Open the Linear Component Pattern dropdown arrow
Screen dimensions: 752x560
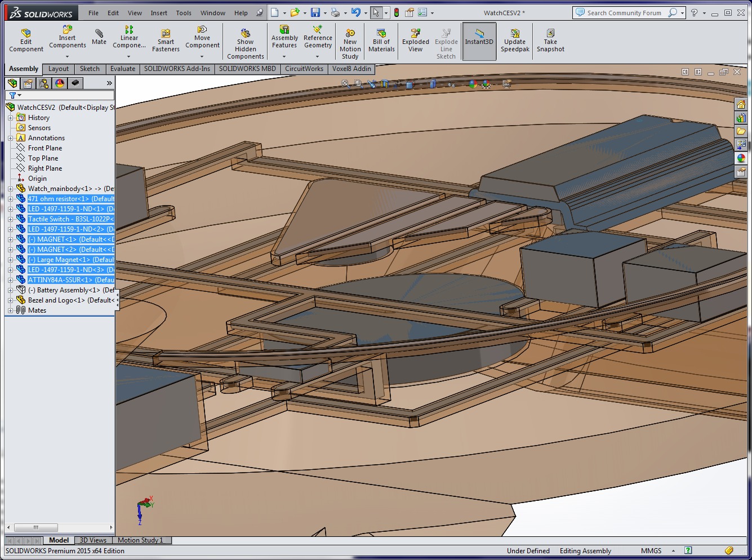(x=129, y=56)
